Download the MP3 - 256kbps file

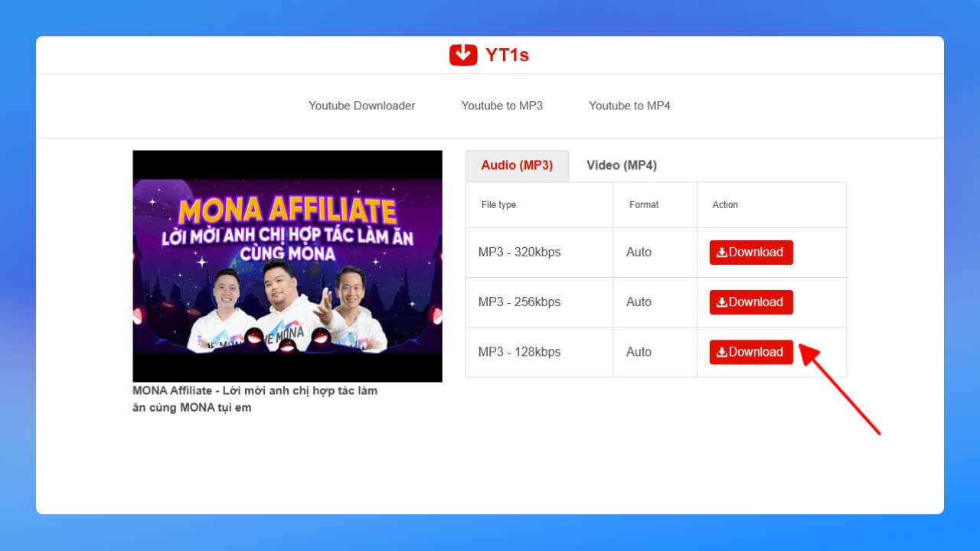click(x=751, y=302)
